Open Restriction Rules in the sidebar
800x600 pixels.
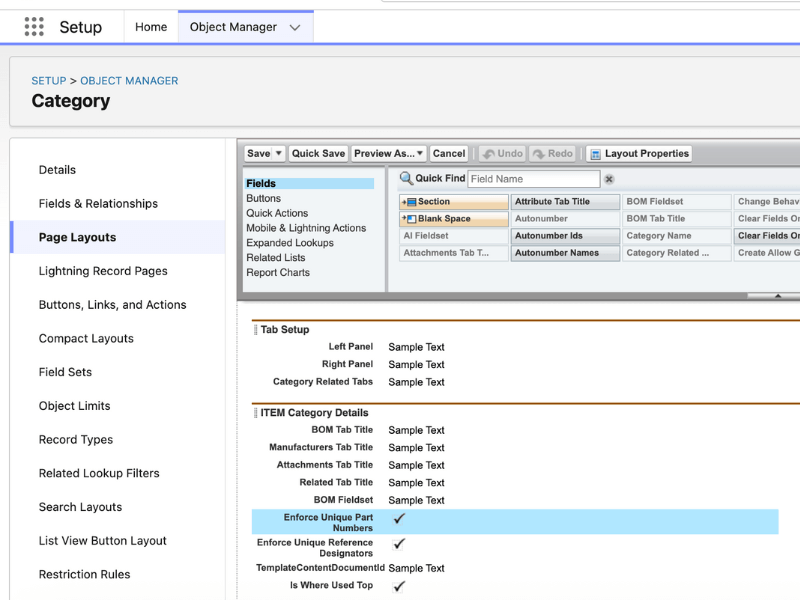click(85, 574)
